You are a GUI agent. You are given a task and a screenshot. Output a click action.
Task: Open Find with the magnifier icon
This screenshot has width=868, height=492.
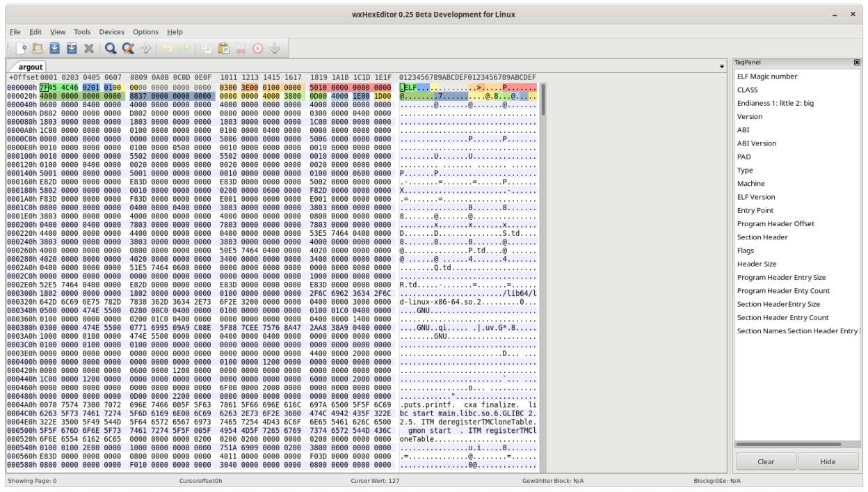coord(111,48)
